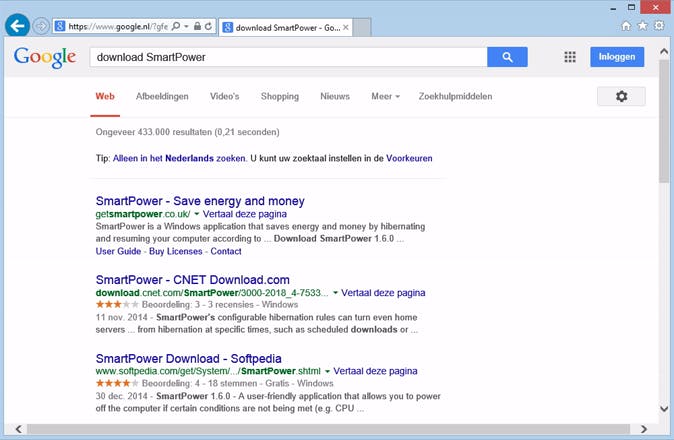The width and height of the screenshot is (674, 440).
Task: Click the Google favicon in the address bar
Action: pyautogui.click(x=60, y=26)
